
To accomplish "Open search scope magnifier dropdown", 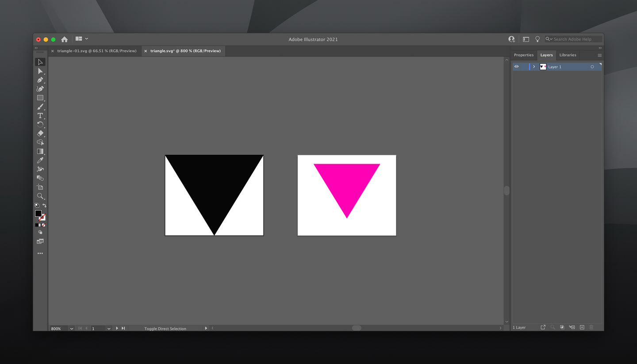I will pos(549,39).
